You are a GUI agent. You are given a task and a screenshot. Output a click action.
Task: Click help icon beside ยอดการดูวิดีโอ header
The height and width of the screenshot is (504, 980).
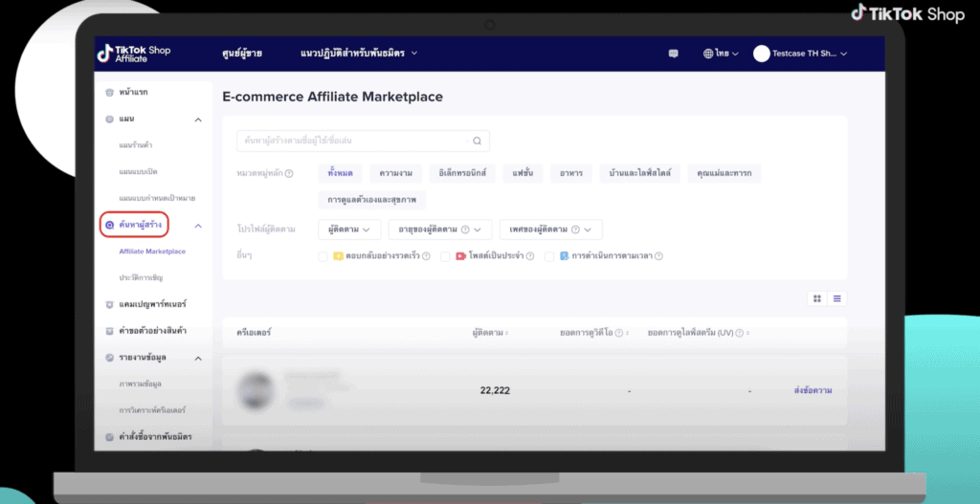619,333
